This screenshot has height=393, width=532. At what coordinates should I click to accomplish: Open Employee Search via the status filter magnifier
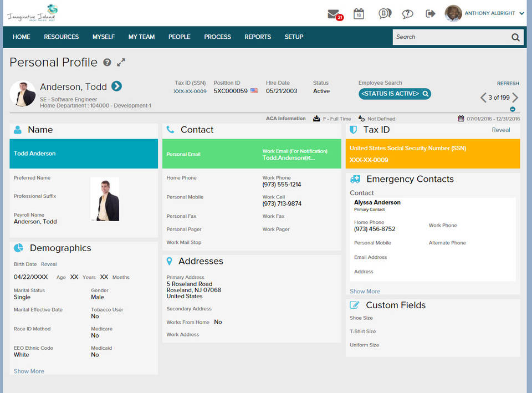(x=426, y=94)
